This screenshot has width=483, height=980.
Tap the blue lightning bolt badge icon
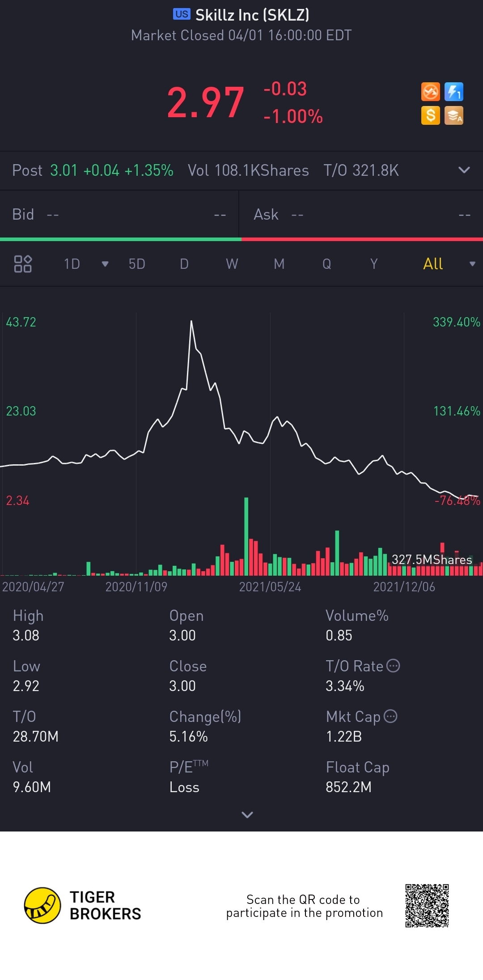click(454, 92)
